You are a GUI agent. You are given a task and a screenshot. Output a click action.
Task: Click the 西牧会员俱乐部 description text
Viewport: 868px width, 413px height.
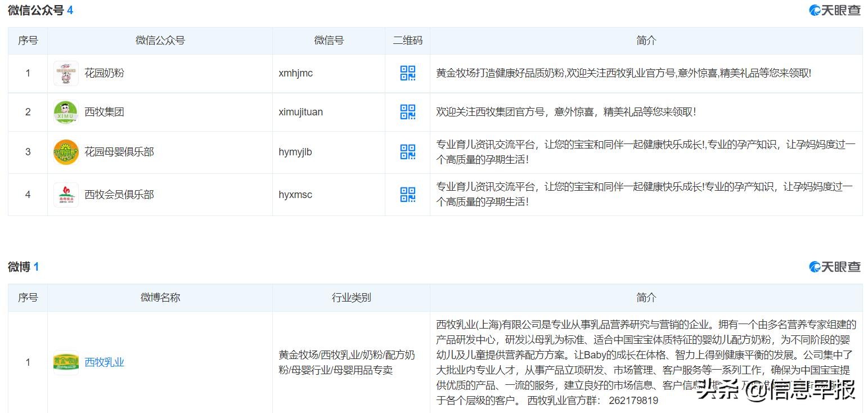644,195
